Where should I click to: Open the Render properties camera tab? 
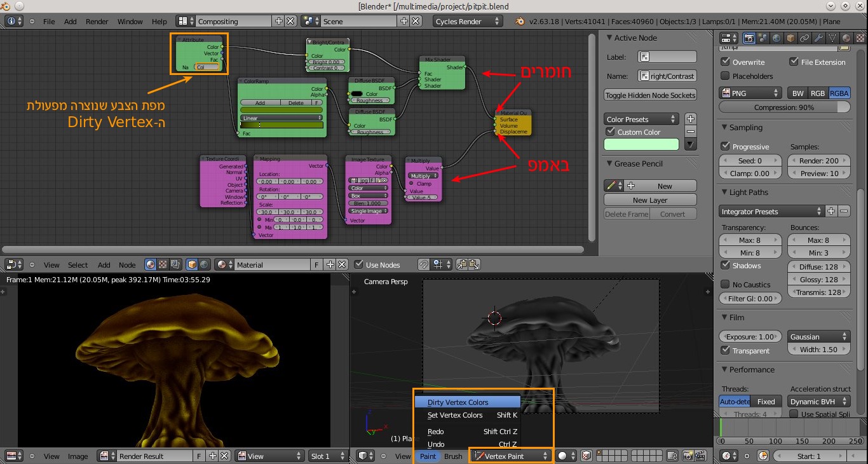pyautogui.click(x=749, y=38)
